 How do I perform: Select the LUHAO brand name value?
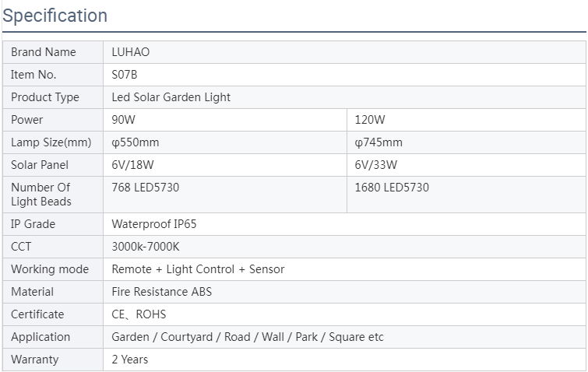(x=131, y=52)
